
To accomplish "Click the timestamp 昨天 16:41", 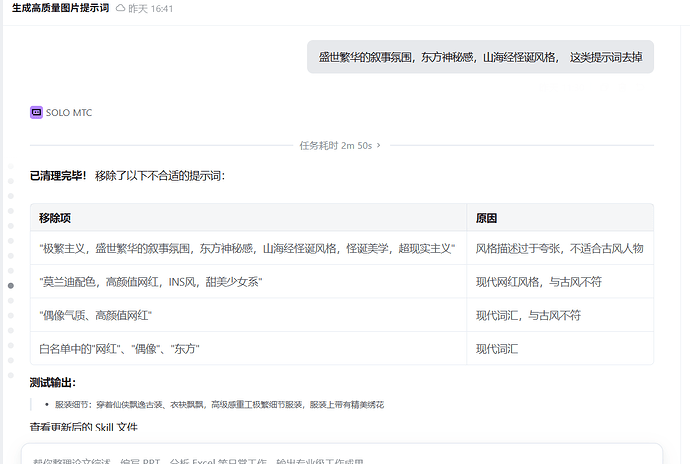I will pyautogui.click(x=150, y=8).
